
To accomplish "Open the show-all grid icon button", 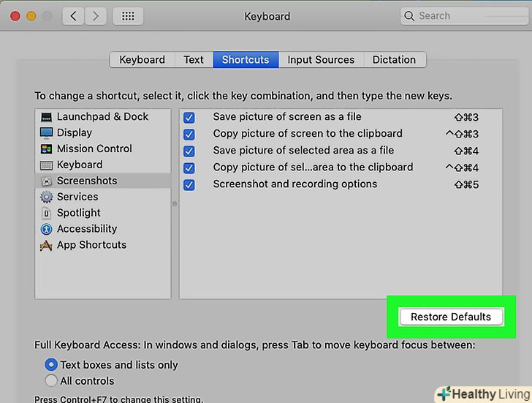I will [x=129, y=16].
